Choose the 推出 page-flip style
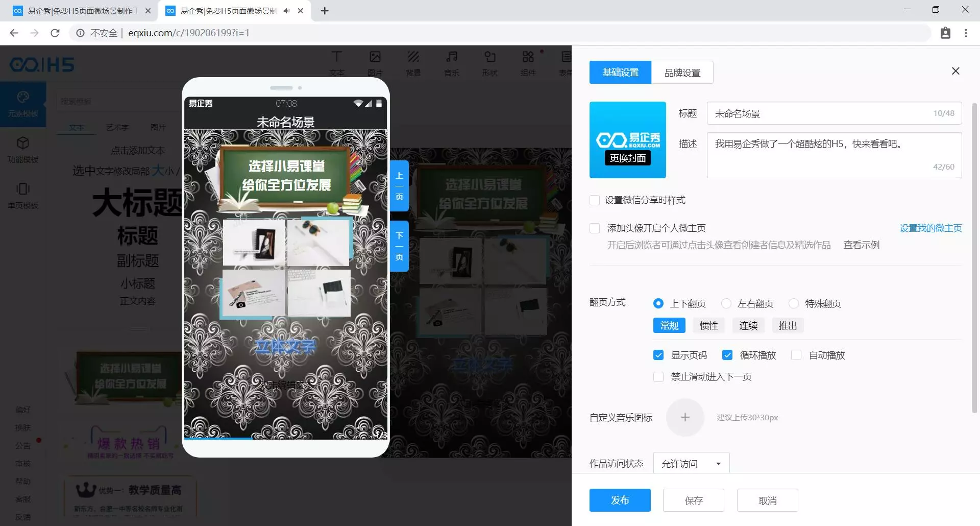Viewport: 980px width, 526px height. 788,326
